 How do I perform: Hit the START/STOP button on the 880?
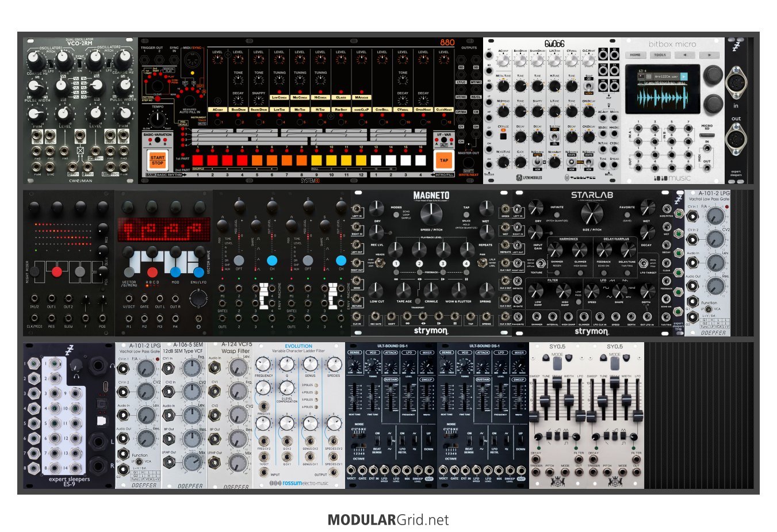click(158, 160)
